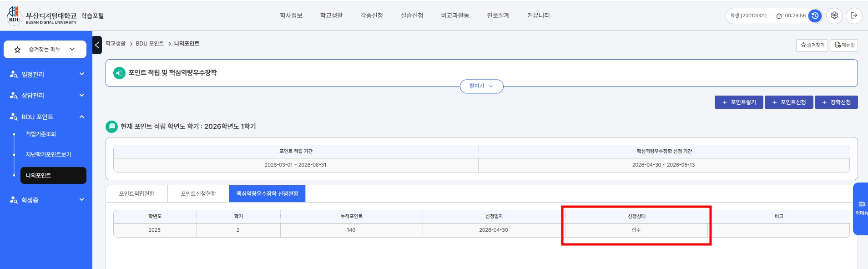The width and height of the screenshot is (868, 269).
Task: Open 지난학기포인트보기 sidebar item
Action: 48,155
